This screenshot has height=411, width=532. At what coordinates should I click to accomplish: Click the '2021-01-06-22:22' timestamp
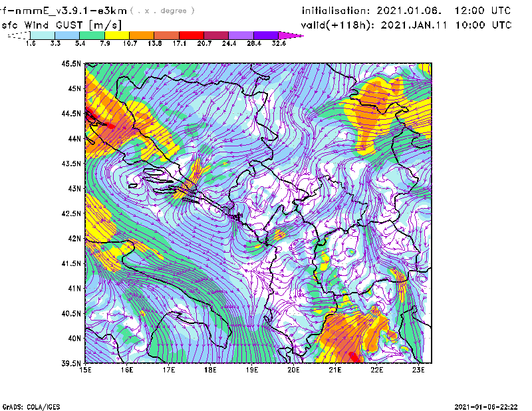(486, 407)
